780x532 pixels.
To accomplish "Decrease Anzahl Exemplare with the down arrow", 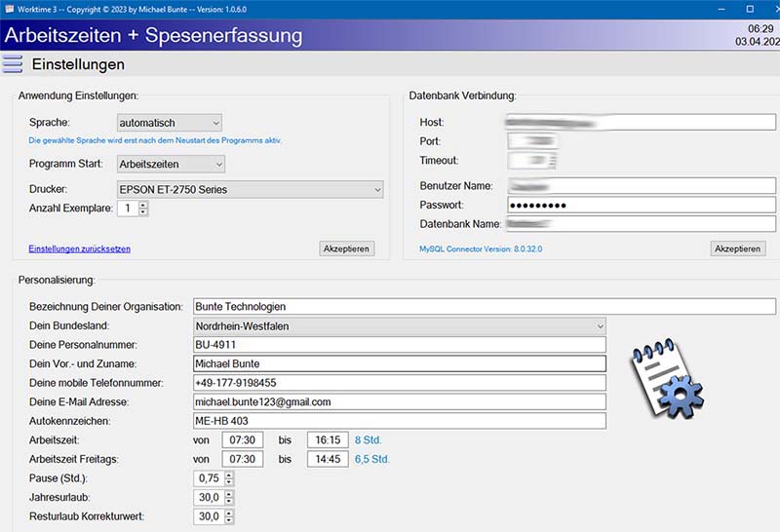I will (x=143, y=211).
